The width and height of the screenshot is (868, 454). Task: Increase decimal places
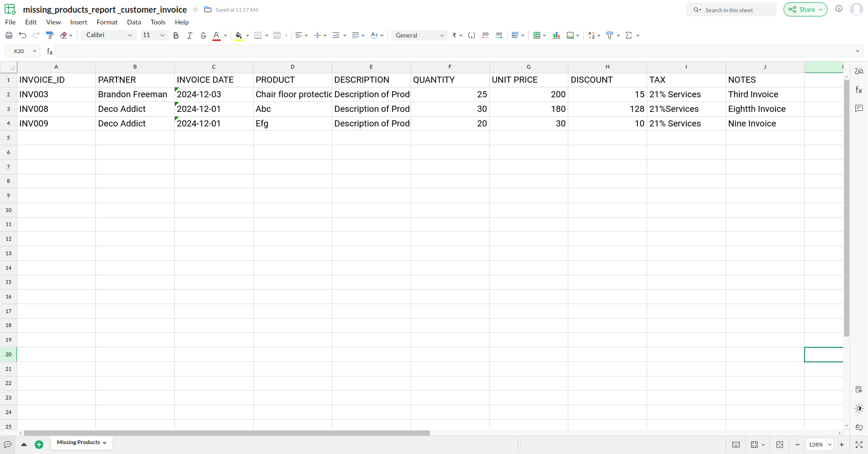tap(499, 35)
